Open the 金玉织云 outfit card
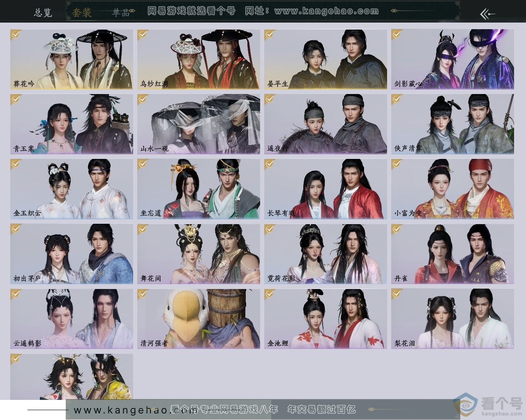 72,189
